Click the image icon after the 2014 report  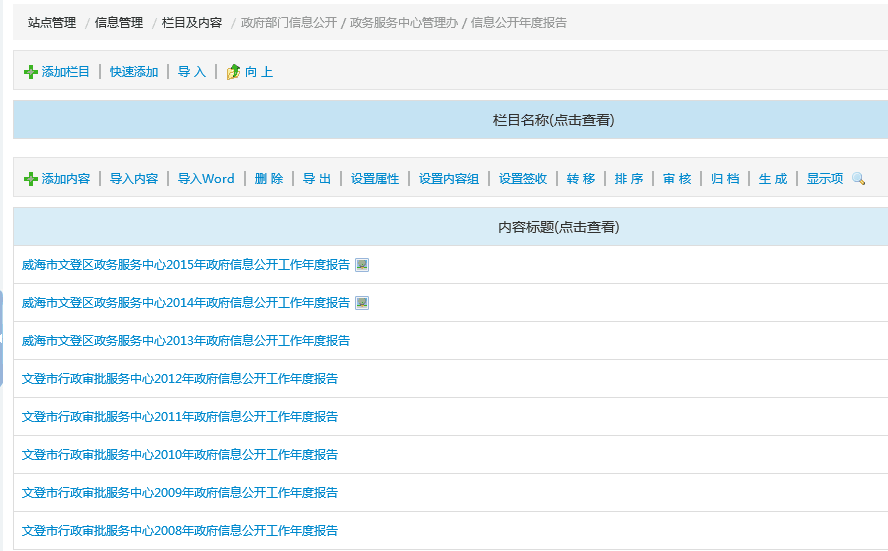pos(362,303)
